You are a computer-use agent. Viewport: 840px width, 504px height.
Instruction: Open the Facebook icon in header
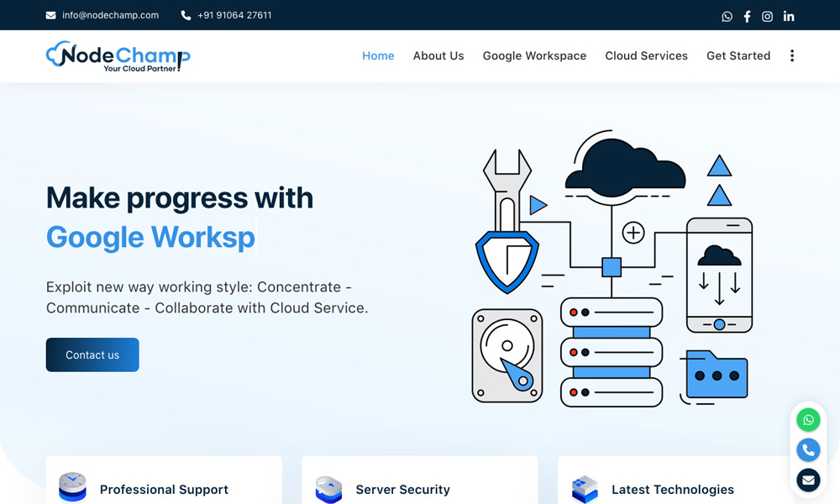click(747, 16)
